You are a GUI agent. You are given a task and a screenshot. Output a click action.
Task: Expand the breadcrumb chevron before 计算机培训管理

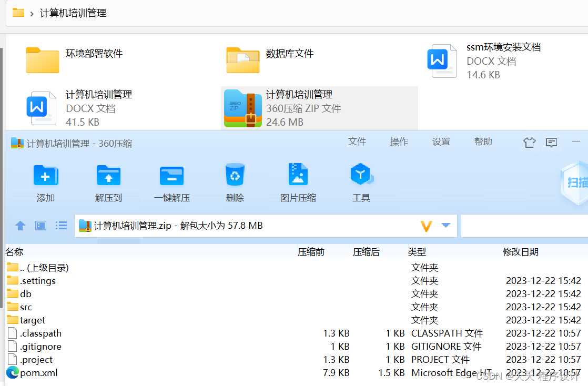pyautogui.click(x=32, y=14)
